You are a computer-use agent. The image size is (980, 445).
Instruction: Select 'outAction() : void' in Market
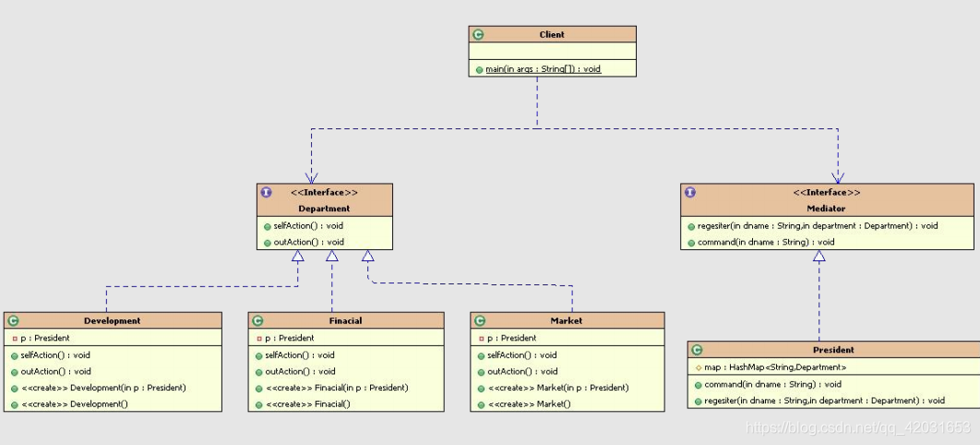[x=522, y=372]
